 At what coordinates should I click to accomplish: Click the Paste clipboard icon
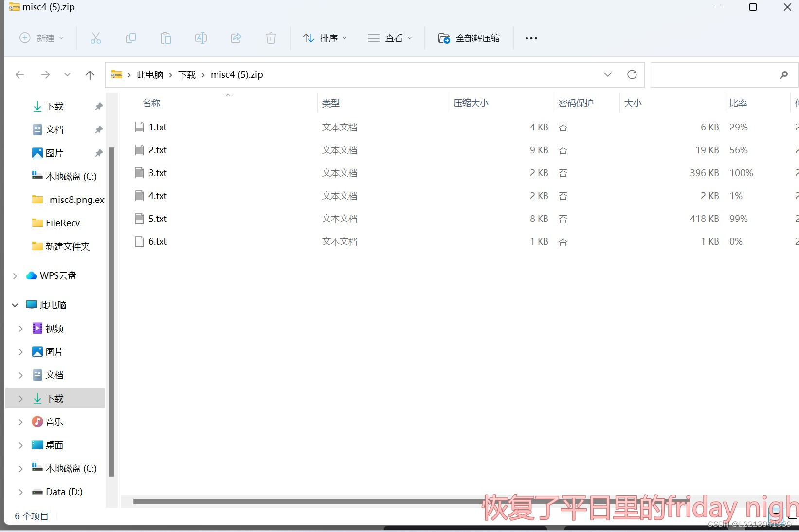[166, 38]
